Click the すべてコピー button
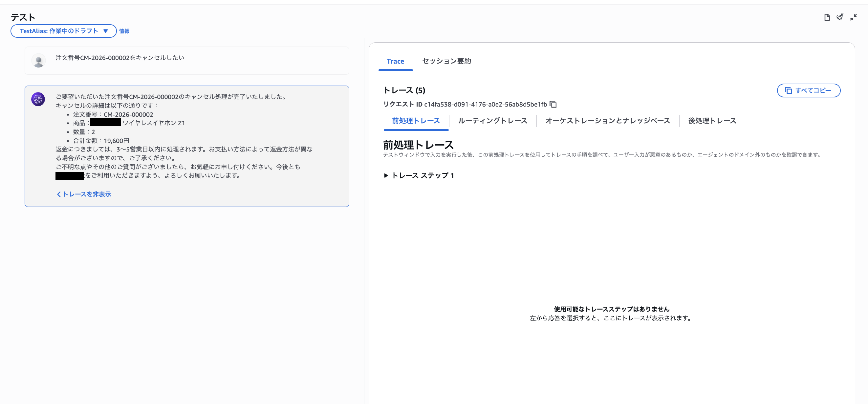The height and width of the screenshot is (404, 868). point(808,91)
